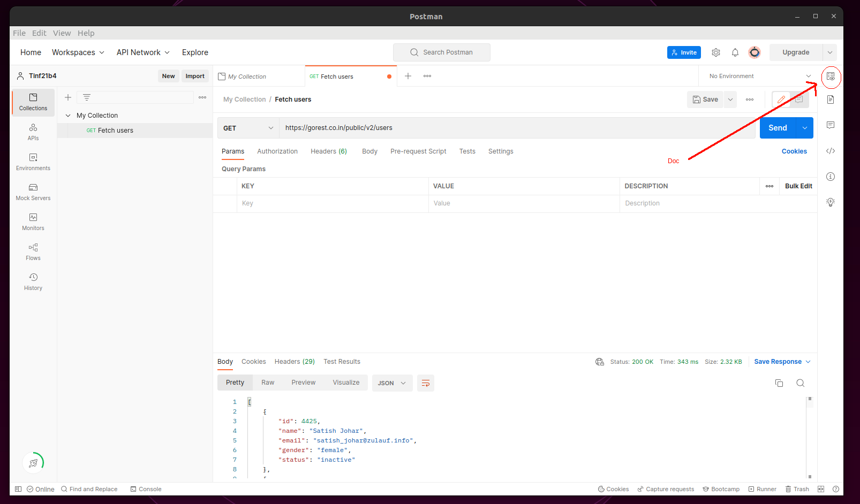
Task: Open the Collections sidebar panel
Action: [33, 102]
